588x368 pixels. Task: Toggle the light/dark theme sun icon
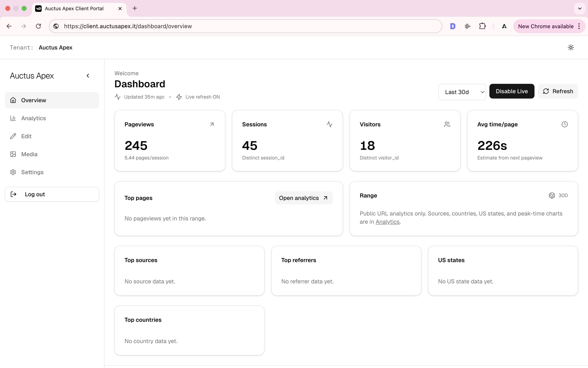point(570,47)
